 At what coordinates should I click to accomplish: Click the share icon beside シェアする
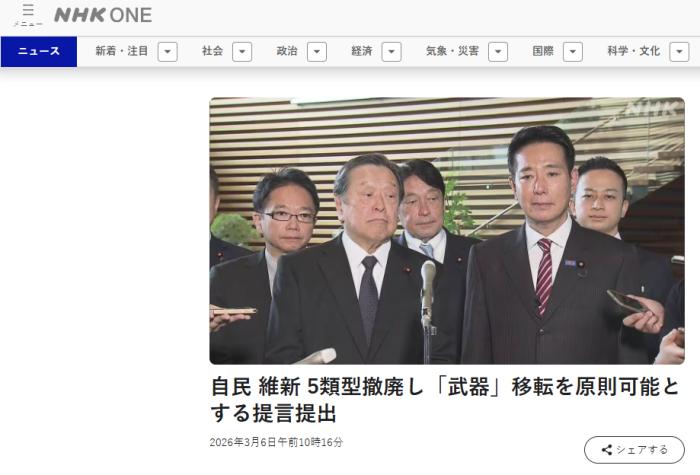click(x=607, y=450)
